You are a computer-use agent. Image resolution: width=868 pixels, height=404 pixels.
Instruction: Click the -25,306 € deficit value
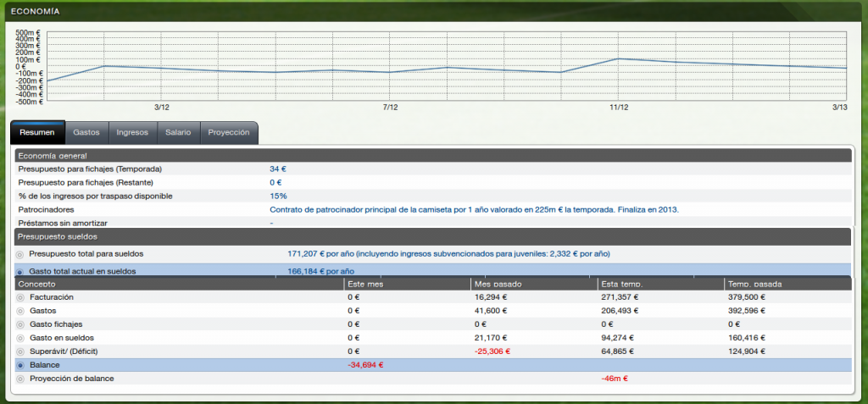click(x=492, y=351)
